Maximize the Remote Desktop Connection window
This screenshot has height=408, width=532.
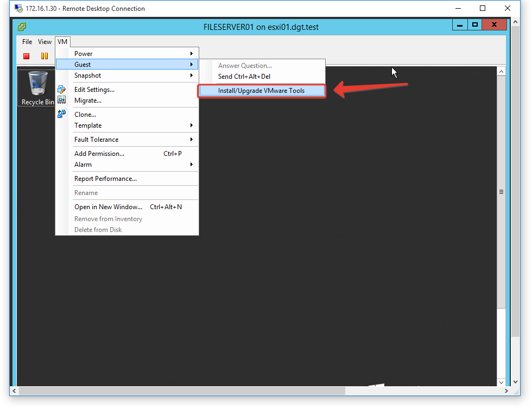tap(483, 8)
